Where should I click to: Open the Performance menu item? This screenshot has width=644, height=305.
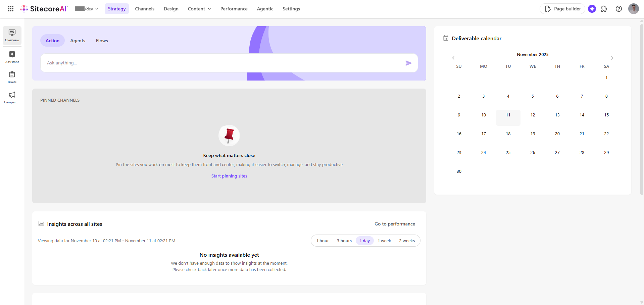pyautogui.click(x=234, y=9)
